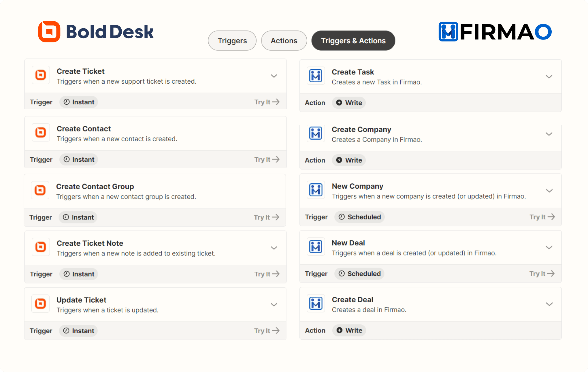
Task: Click Try It for Create Contact
Action: (267, 159)
